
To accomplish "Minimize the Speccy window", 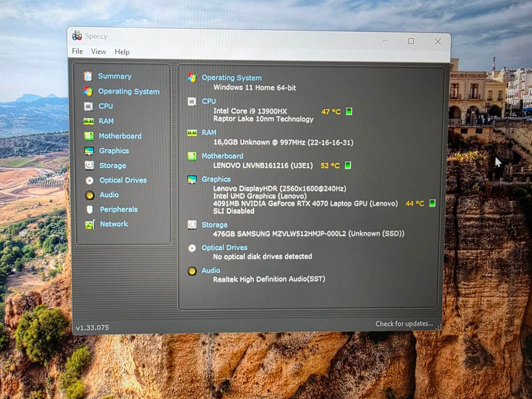I will coord(385,40).
